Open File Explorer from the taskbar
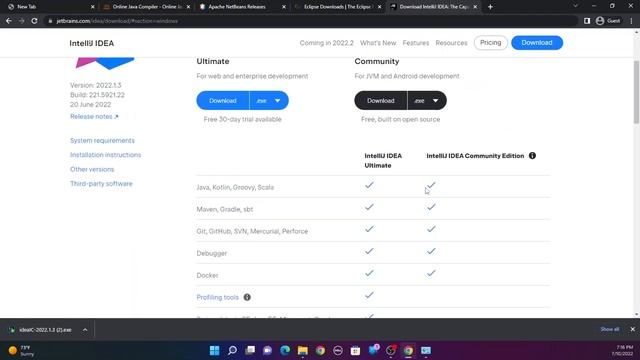The image size is (640, 360). [302, 350]
